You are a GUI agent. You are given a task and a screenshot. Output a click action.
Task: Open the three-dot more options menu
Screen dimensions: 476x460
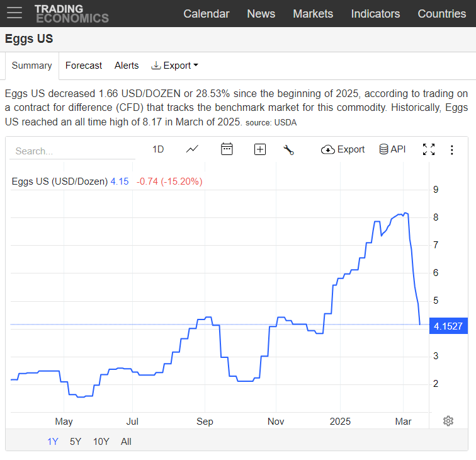click(x=451, y=150)
